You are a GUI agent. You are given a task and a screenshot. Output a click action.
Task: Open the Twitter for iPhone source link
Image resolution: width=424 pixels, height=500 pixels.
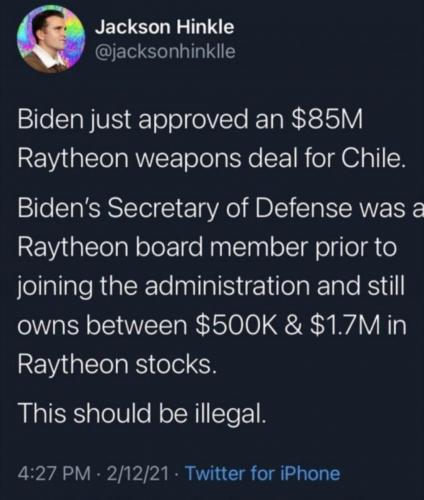click(262, 473)
